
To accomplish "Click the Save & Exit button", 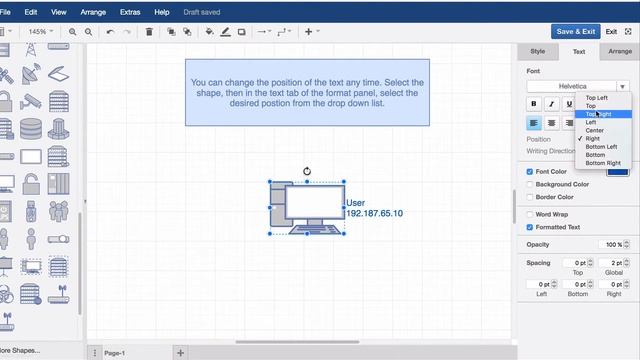I will 576,31.
